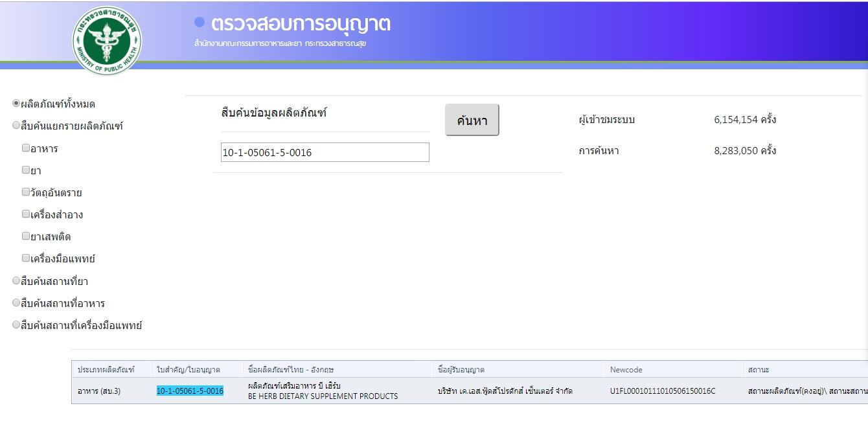
Task: Check the อาหาร checkbox
Action: [x=26, y=148]
